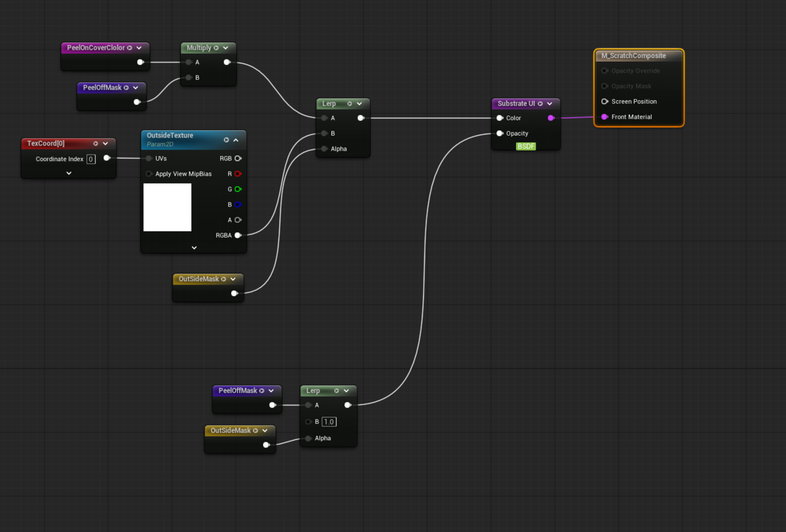The height and width of the screenshot is (532, 786).
Task: Click the Color input pin on Substrate UI
Action: [x=500, y=118]
